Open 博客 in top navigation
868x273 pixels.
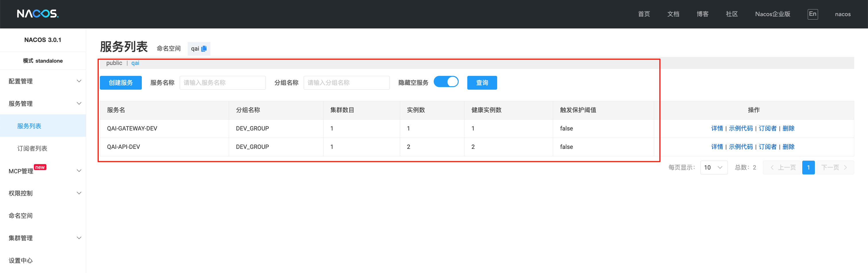coord(702,14)
